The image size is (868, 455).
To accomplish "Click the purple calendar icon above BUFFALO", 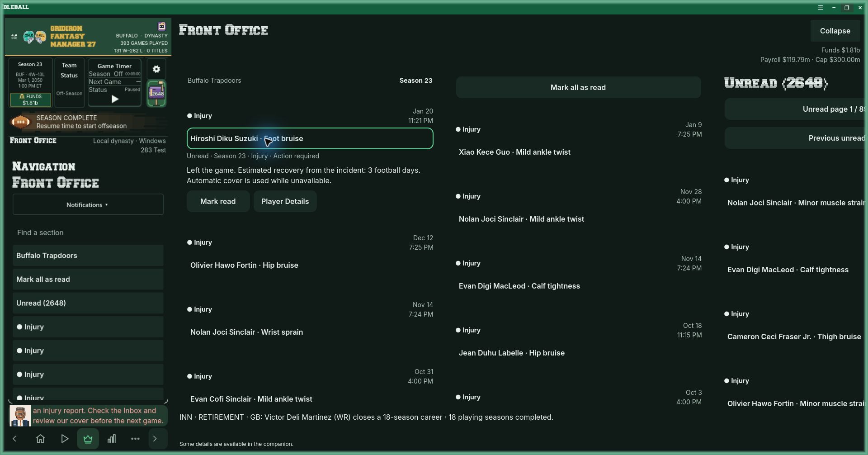I will tap(161, 26).
